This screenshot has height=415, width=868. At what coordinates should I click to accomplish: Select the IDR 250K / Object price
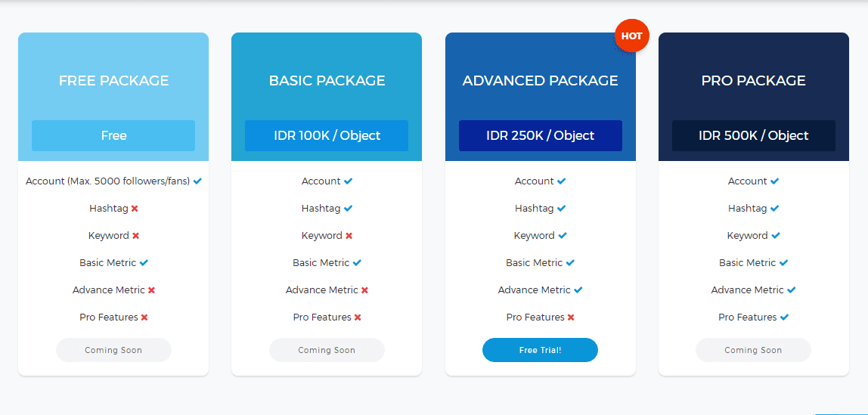(x=541, y=135)
